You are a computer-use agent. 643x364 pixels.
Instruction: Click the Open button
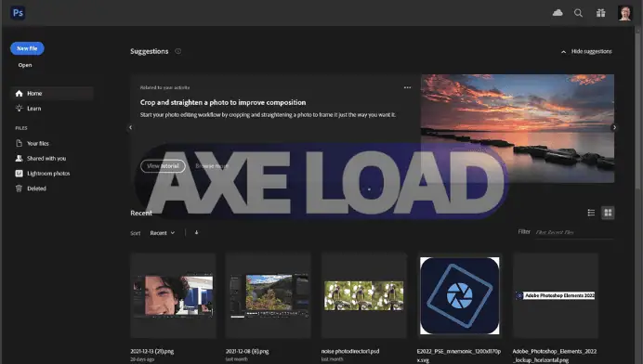pyautogui.click(x=25, y=65)
